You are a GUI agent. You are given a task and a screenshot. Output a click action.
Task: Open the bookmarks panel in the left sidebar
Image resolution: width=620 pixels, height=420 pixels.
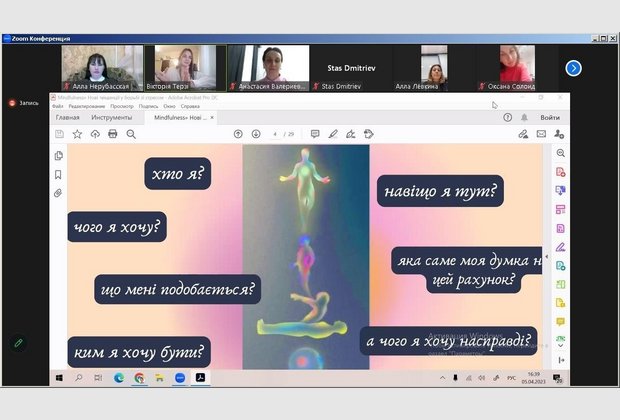click(x=58, y=174)
